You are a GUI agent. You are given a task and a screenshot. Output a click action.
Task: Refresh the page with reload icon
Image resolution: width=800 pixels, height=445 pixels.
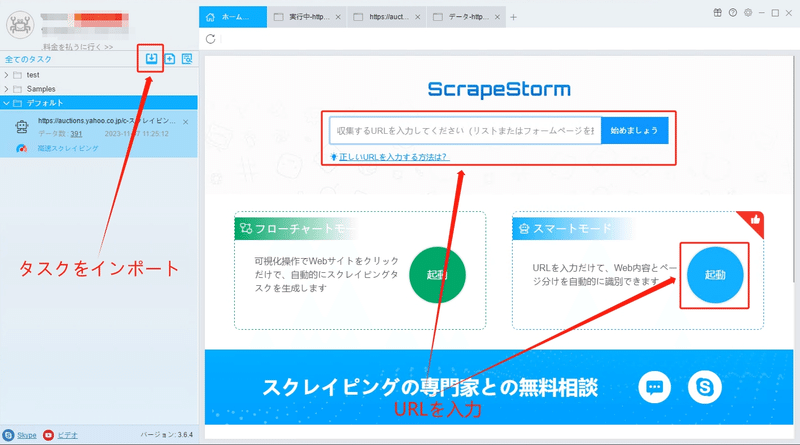click(210, 39)
